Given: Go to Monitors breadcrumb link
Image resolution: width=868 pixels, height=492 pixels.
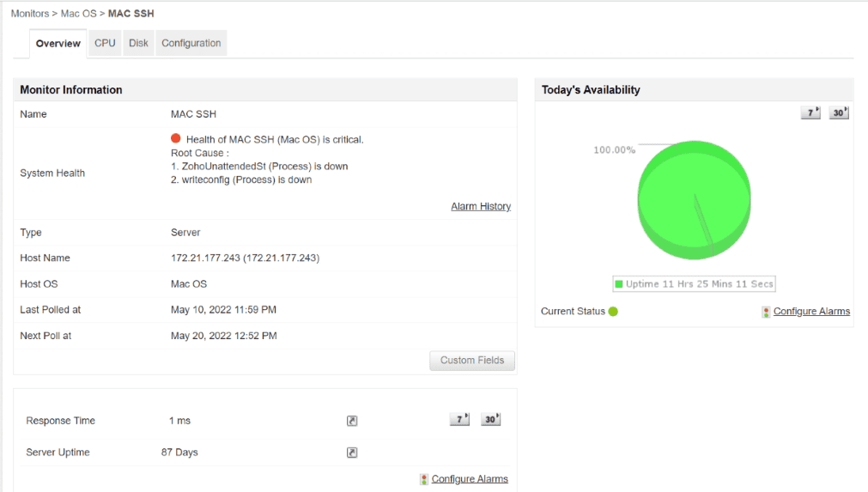Looking at the screenshot, I should [30, 13].
